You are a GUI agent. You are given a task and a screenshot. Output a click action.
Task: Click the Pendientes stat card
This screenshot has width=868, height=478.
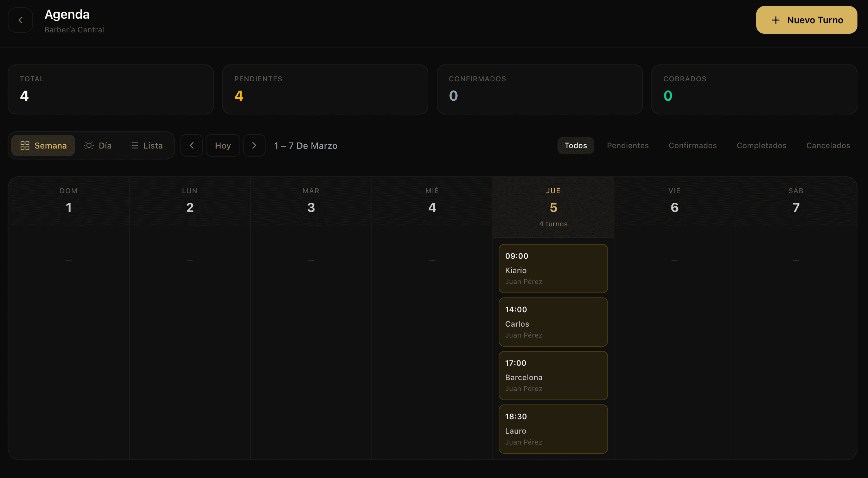click(325, 89)
